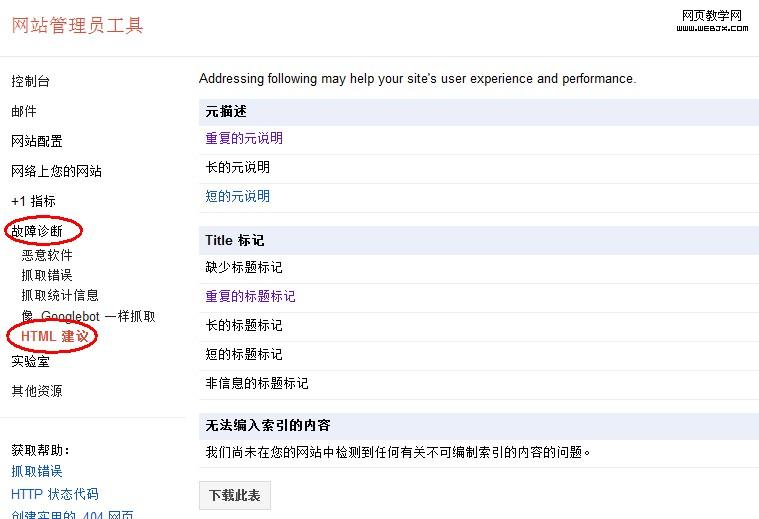Screen dimensions: 759x519
Task: Click HTTP 状态代码 help link
Action: (55, 494)
